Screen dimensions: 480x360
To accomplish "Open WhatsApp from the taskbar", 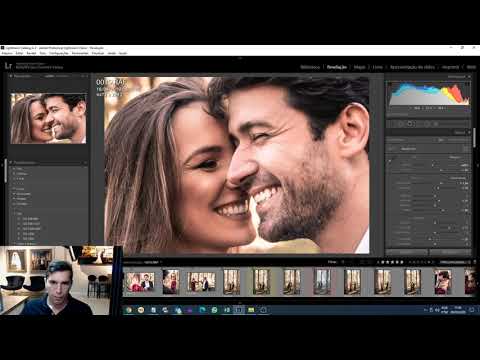I will (x=214, y=310).
